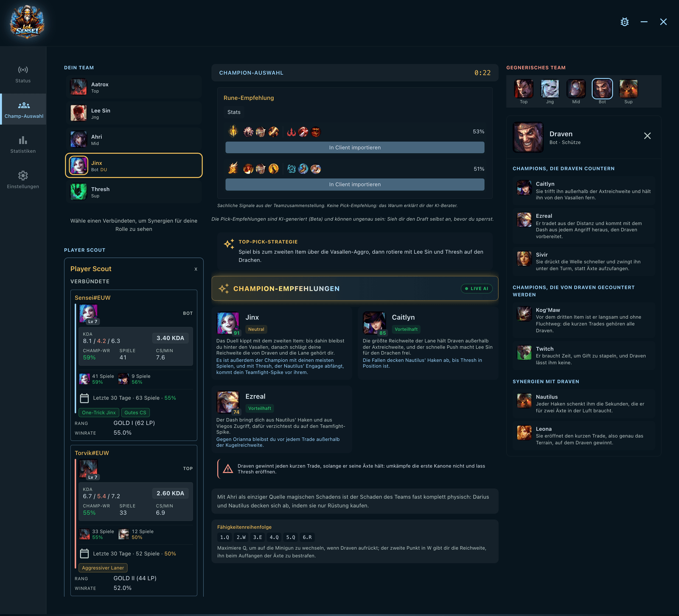Open Kog'Maw countered-by-Draven entry

[x=584, y=320]
